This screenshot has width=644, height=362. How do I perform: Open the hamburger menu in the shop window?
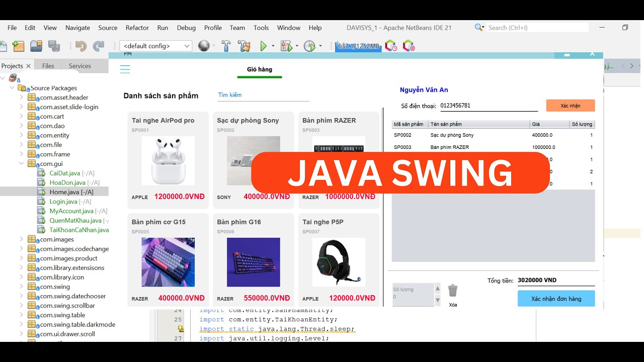(125, 69)
